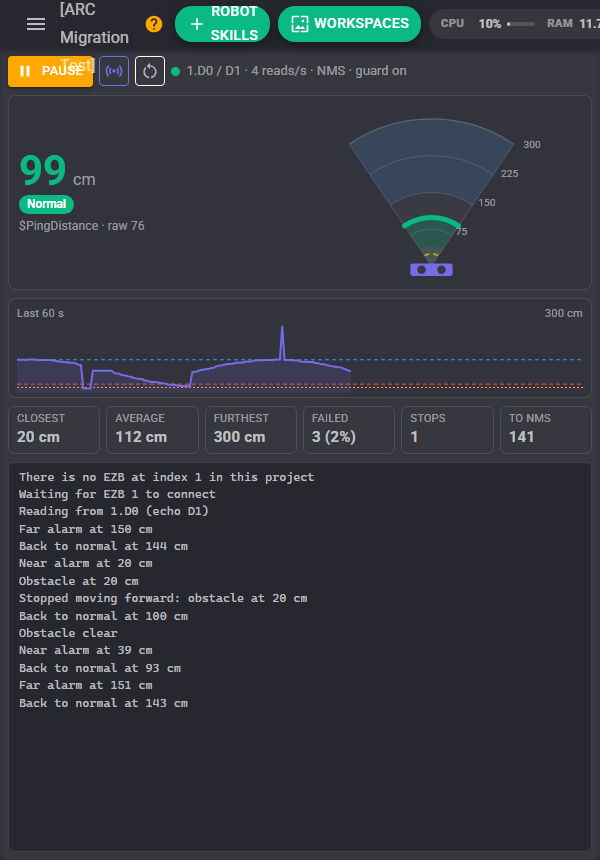Screen dimensions: 600x860
Task: Click the 'Last 60 s' chart label
Action: (x=40, y=313)
